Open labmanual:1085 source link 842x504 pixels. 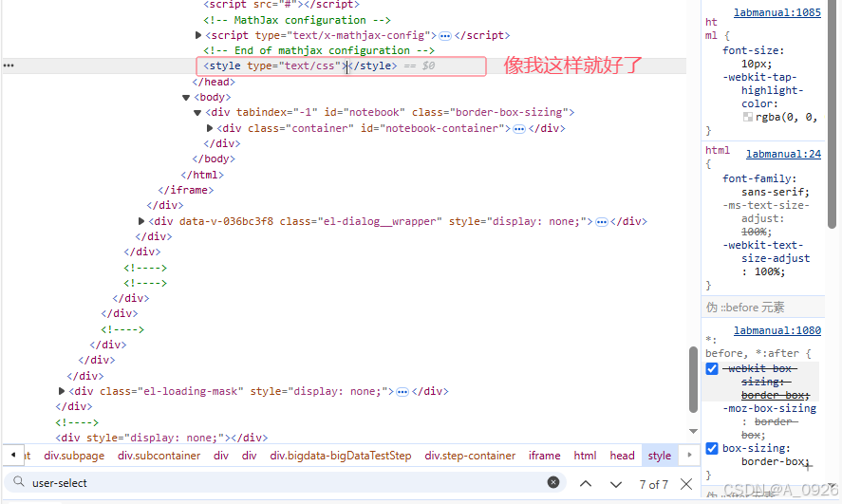(777, 12)
